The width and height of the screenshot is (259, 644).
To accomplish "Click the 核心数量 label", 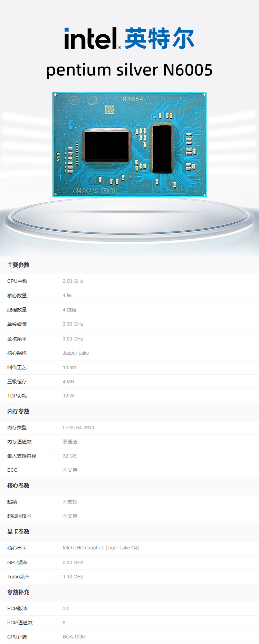I will [17, 296].
